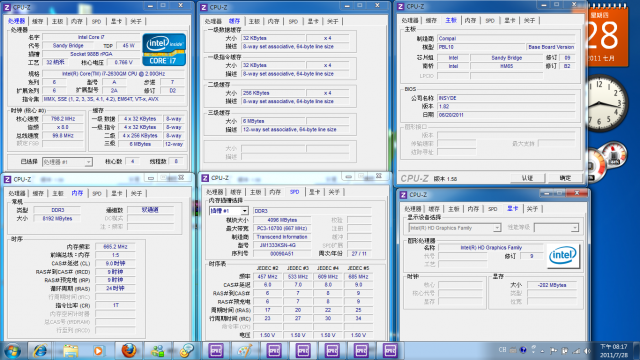Expand the 插槽 #1 memory slot dropdown
Screen dimensions: 640x360
244,211
